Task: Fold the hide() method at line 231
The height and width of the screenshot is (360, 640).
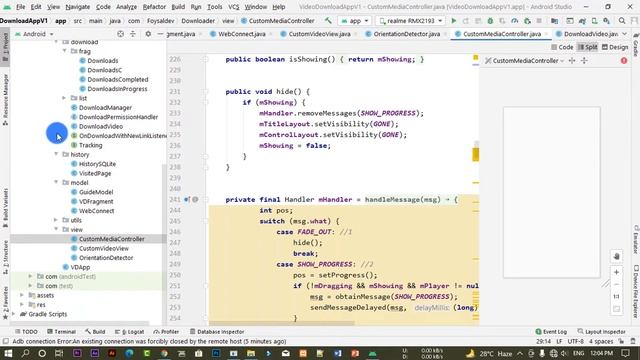Action: click(206, 92)
